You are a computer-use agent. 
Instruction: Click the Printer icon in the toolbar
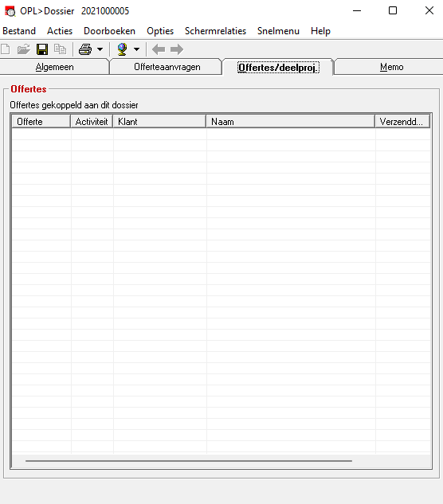point(85,49)
